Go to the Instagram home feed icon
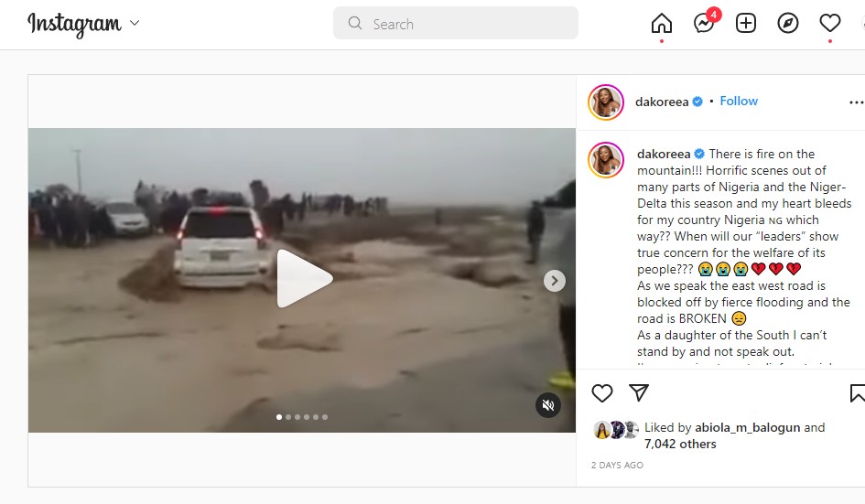 click(662, 23)
